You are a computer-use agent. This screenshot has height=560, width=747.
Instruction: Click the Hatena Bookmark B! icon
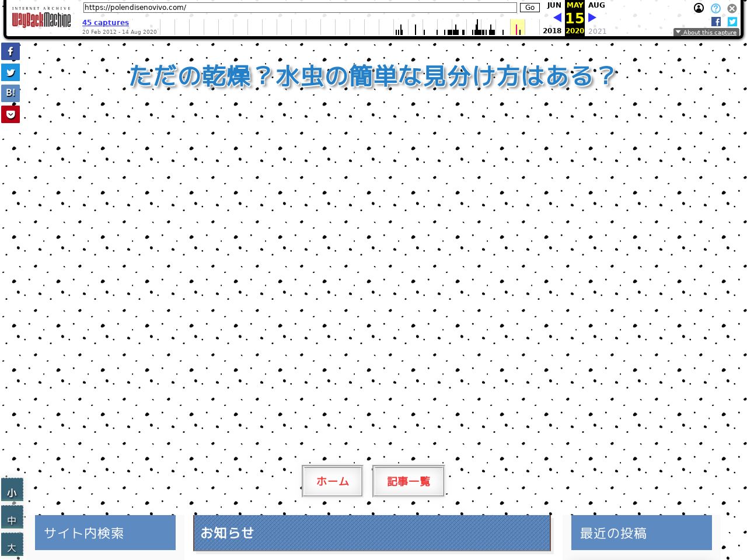11,93
